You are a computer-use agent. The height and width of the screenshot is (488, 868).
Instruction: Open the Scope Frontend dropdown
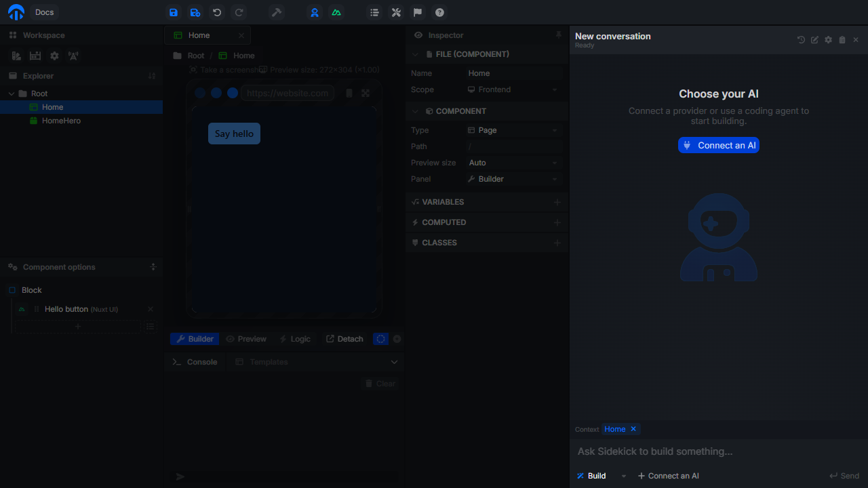(514, 89)
